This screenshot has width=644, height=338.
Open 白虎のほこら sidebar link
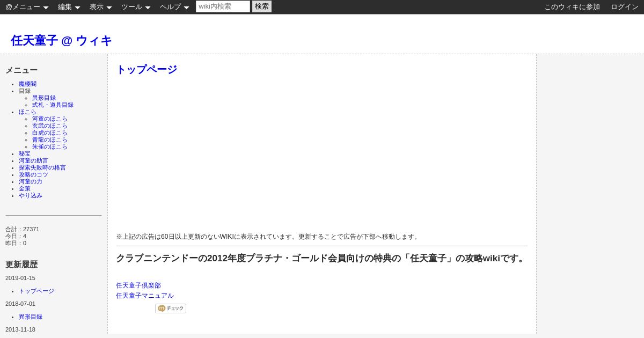(50, 133)
